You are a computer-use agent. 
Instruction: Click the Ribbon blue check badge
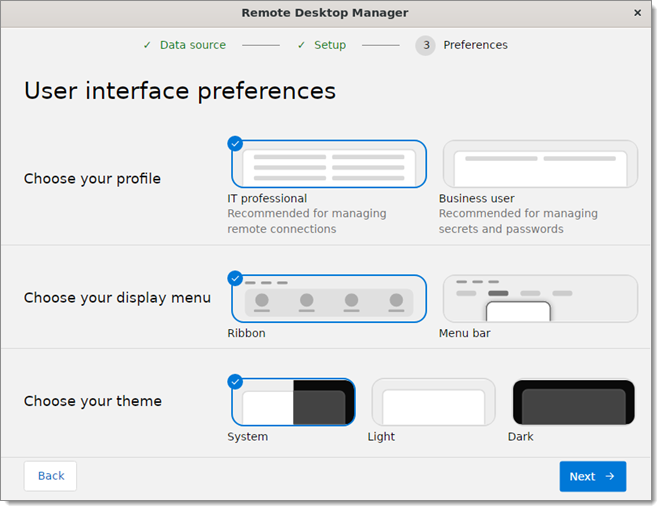[235, 278]
